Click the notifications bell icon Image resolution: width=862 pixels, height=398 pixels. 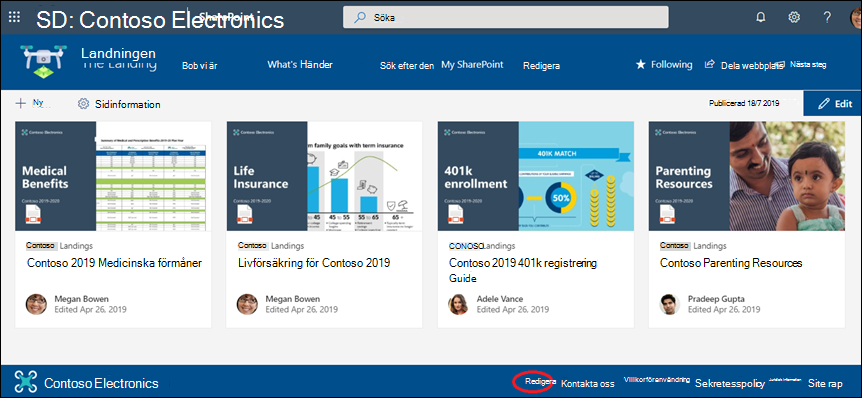[x=761, y=17]
